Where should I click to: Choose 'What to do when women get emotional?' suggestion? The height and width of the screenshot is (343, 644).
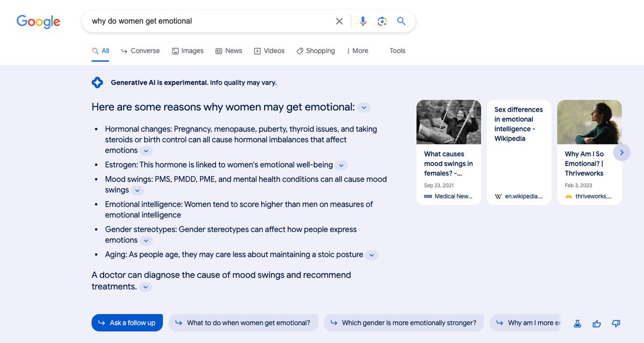tap(243, 323)
